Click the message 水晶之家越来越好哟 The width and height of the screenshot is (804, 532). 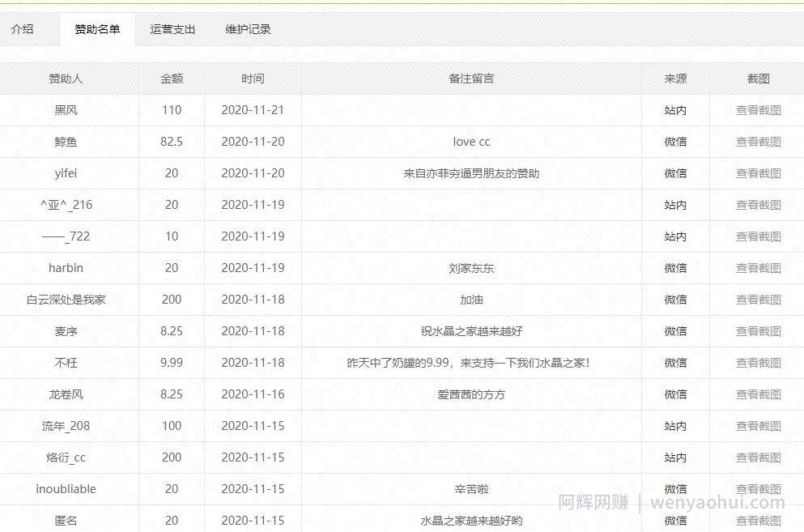pyautogui.click(x=471, y=521)
